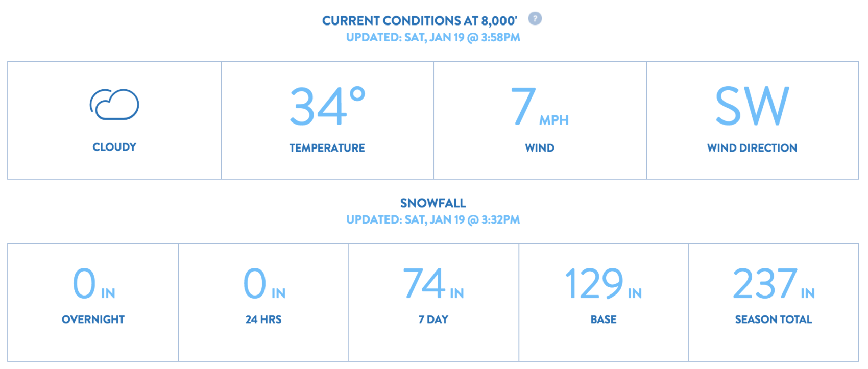Select the WIND DIRECTION label

click(x=752, y=148)
